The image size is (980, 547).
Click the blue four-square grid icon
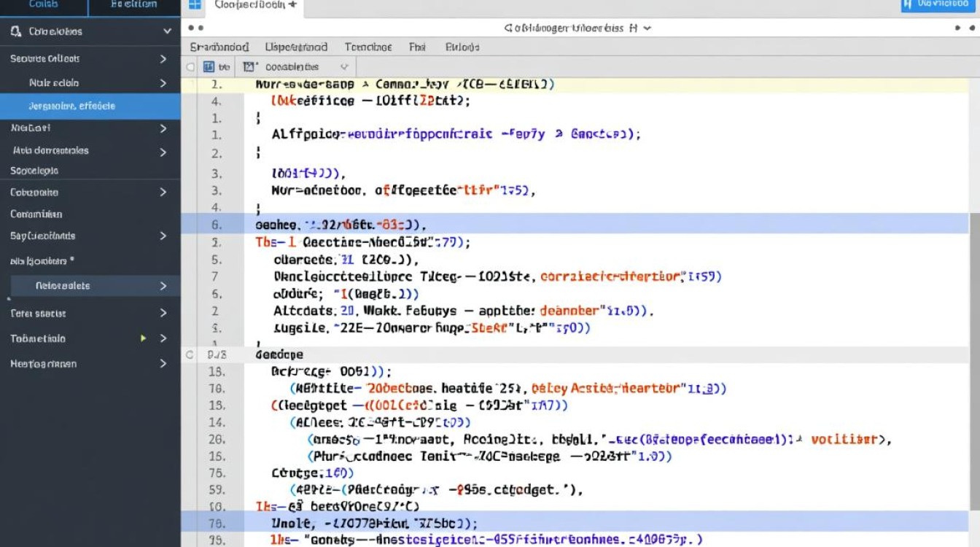point(195,4)
